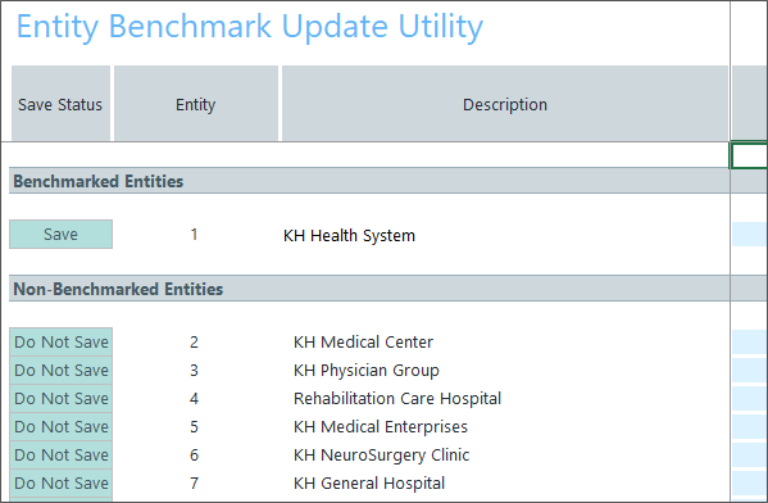Click the Description column header

tap(505, 104)
